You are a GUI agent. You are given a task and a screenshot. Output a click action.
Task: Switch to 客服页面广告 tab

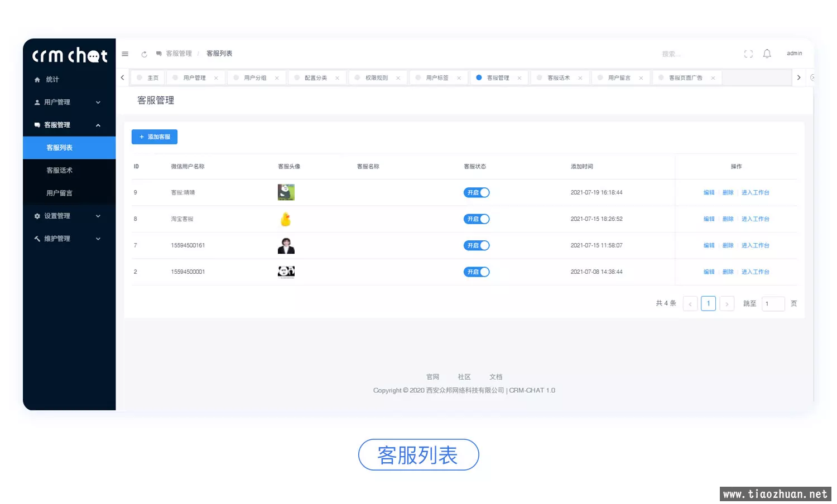(686, 78)
